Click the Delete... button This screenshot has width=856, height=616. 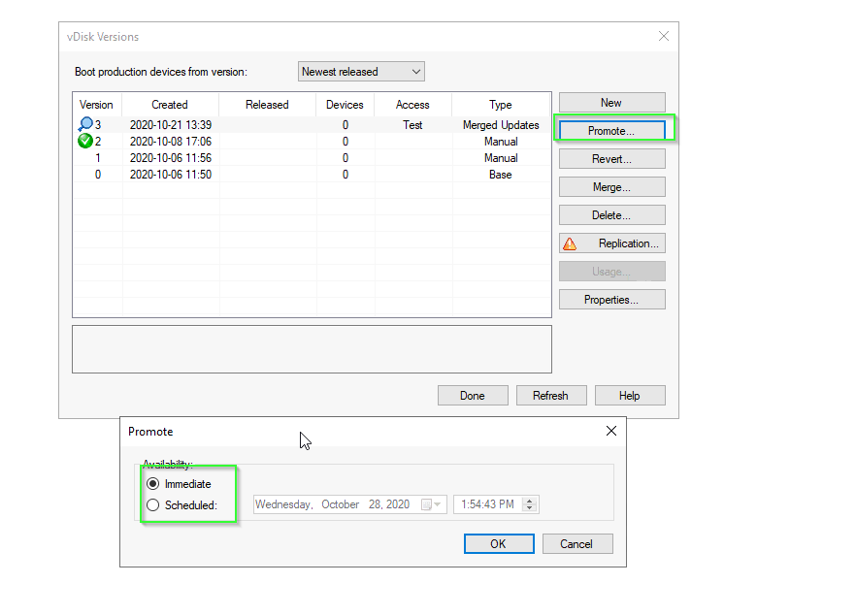[x=612, y=215]
